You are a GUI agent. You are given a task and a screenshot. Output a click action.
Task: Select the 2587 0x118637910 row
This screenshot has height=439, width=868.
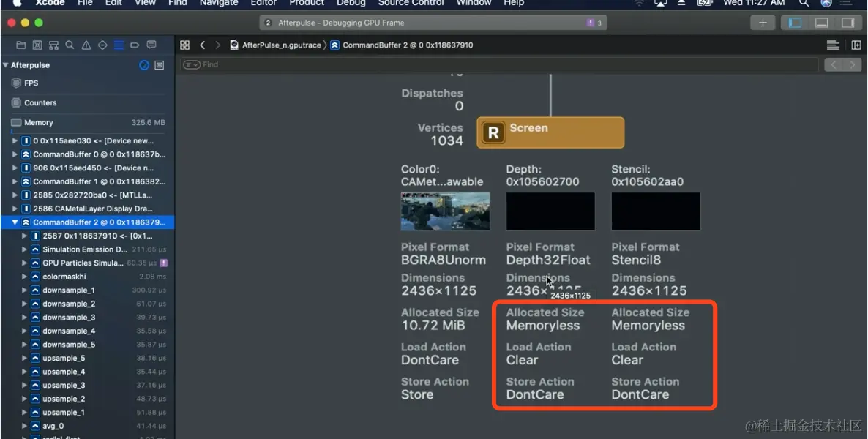point(87,236)
